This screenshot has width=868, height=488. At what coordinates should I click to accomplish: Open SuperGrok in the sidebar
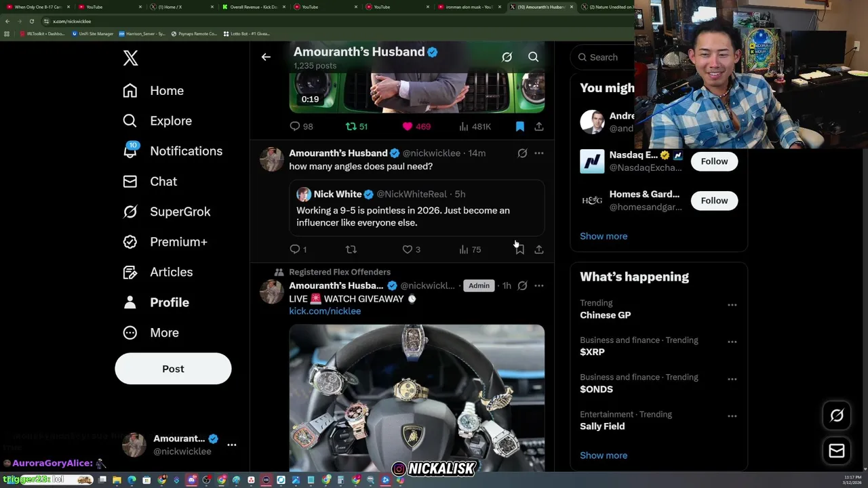point(166,211)
